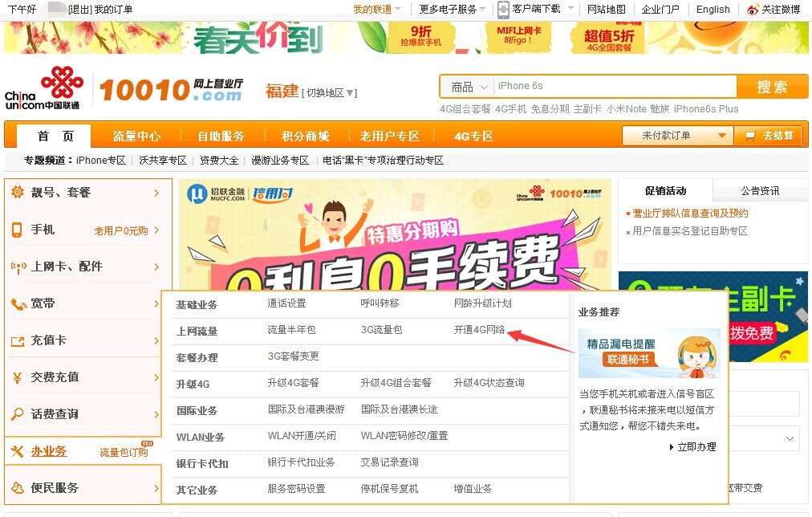Switch to the 公告资讯 tab
The height and width of the screenshot is (517, 812).
click(759, 191)
